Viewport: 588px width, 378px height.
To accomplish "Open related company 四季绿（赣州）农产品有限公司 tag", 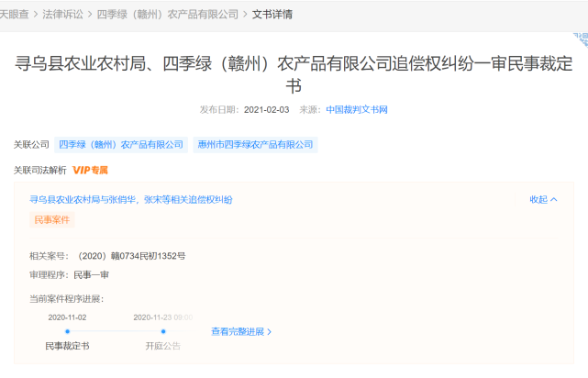I will (121, 145).
